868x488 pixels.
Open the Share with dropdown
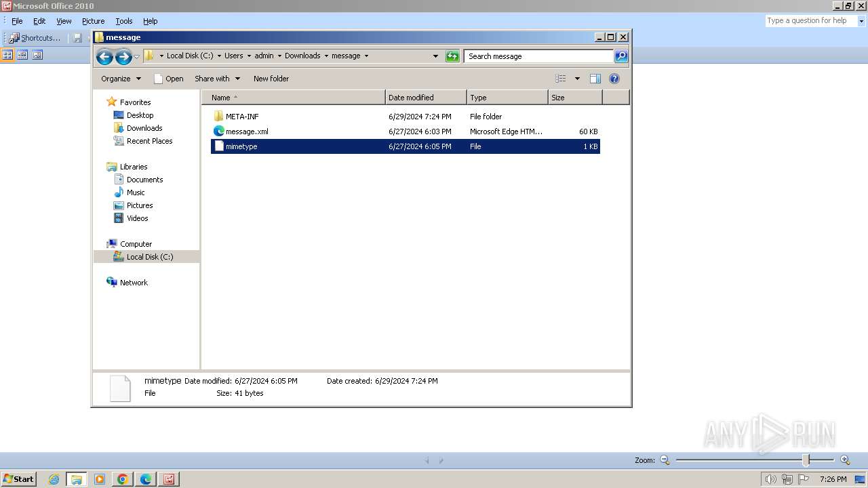(217, 79)
